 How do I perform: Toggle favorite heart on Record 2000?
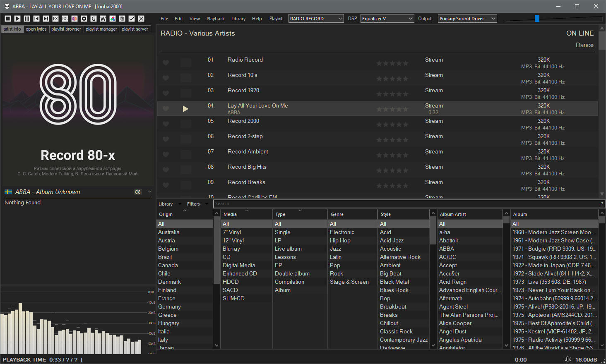click(166, 124)
